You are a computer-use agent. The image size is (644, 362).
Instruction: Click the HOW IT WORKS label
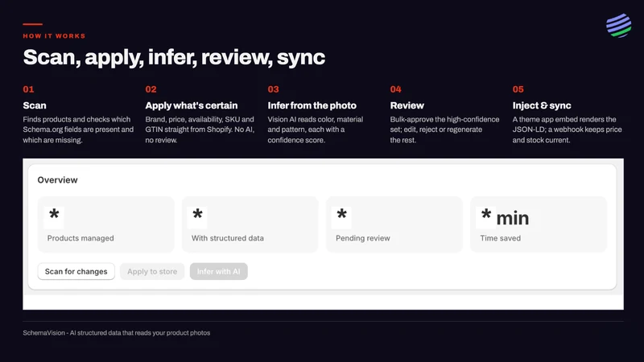click(54, 36)
